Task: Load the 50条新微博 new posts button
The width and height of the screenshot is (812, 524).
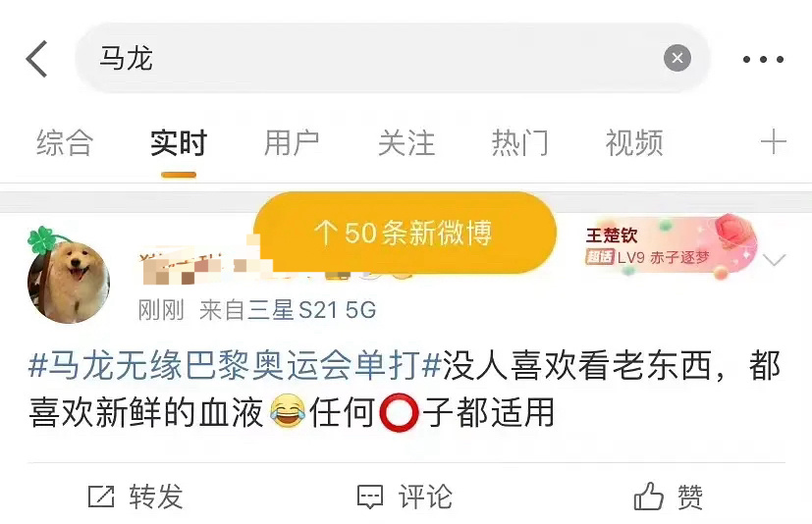Action: pyautogui.click(x=405, y=233)
